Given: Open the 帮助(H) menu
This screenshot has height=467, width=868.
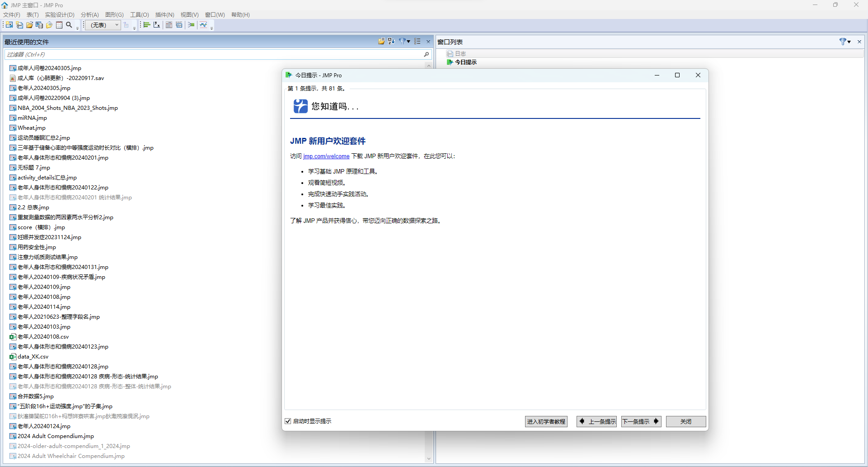Looking at the screenshot, I should click(x=240, y=14).
